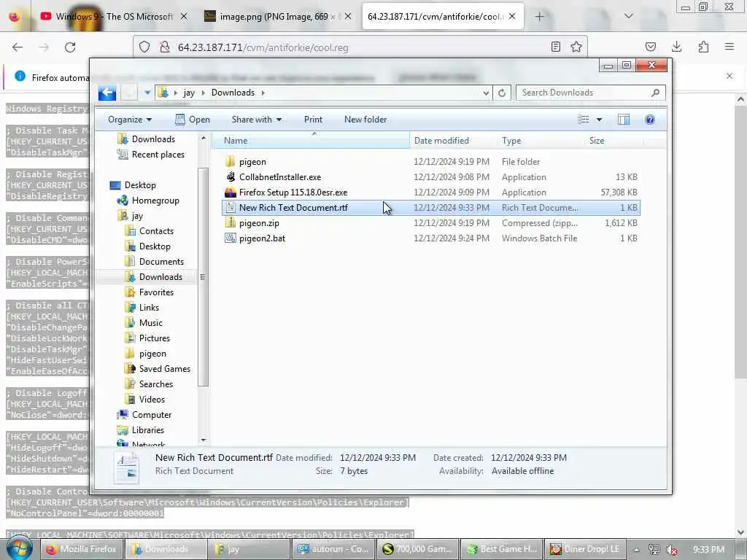747x560 pixels.
Task: Open the Windows Start button
Action: 19,548
